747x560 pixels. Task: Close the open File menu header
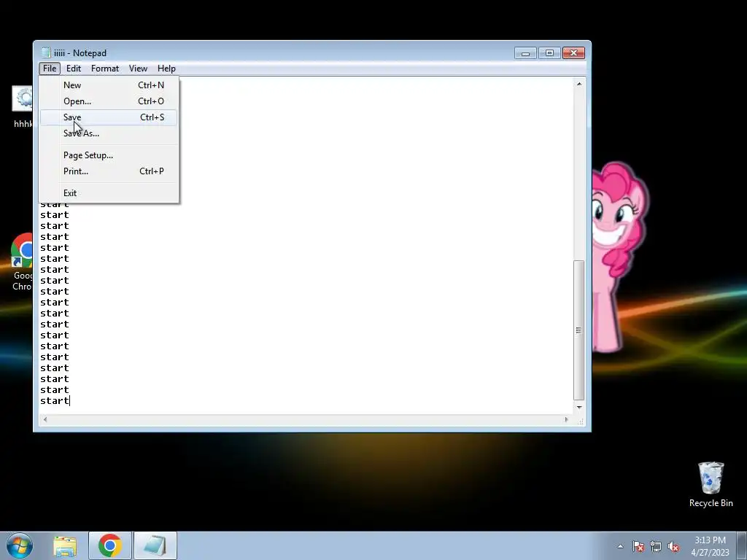[x=50, y=69]
